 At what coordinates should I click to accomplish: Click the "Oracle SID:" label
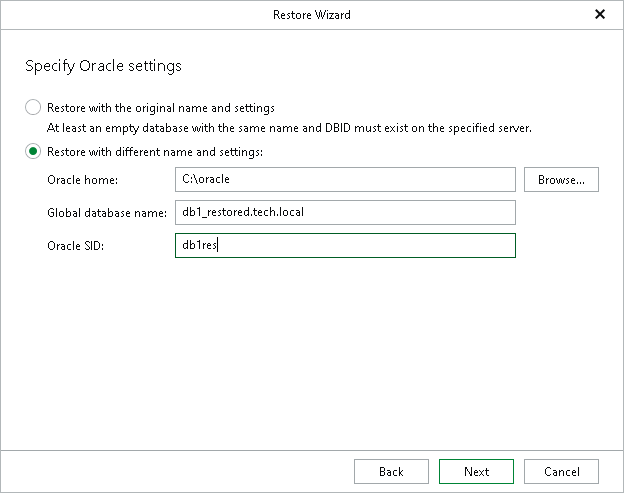pos(76,246)
